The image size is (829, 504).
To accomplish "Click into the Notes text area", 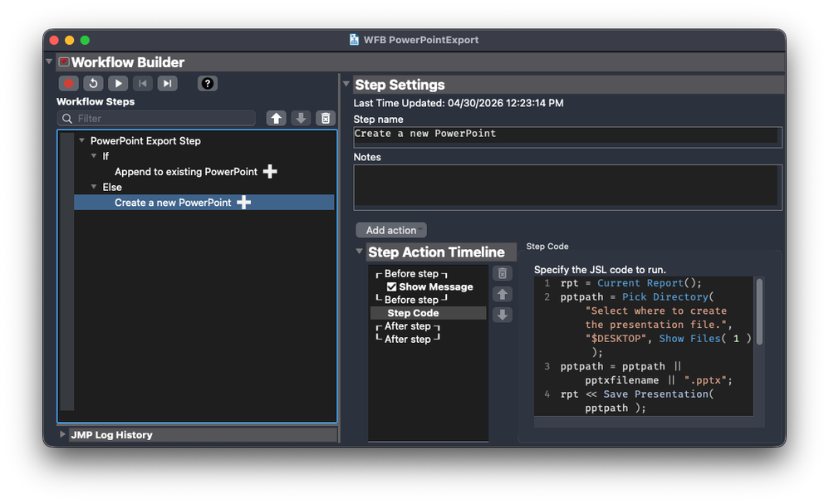I will tap(567, 187).
